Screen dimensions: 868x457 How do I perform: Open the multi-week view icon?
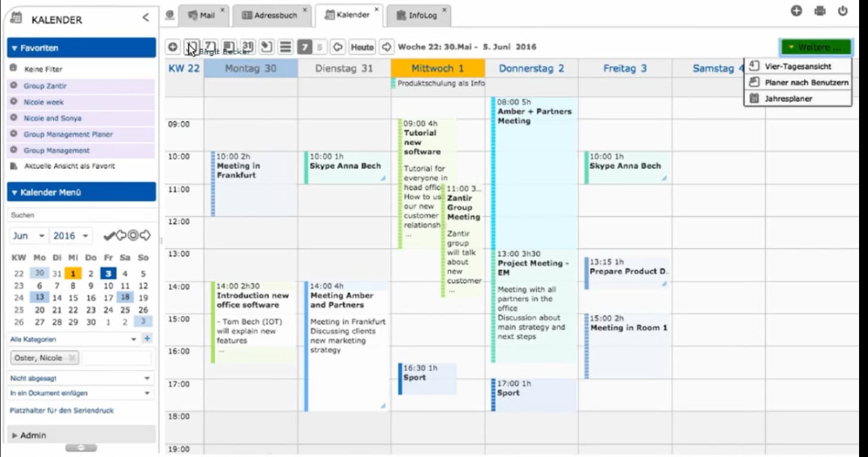pos(229,47)
